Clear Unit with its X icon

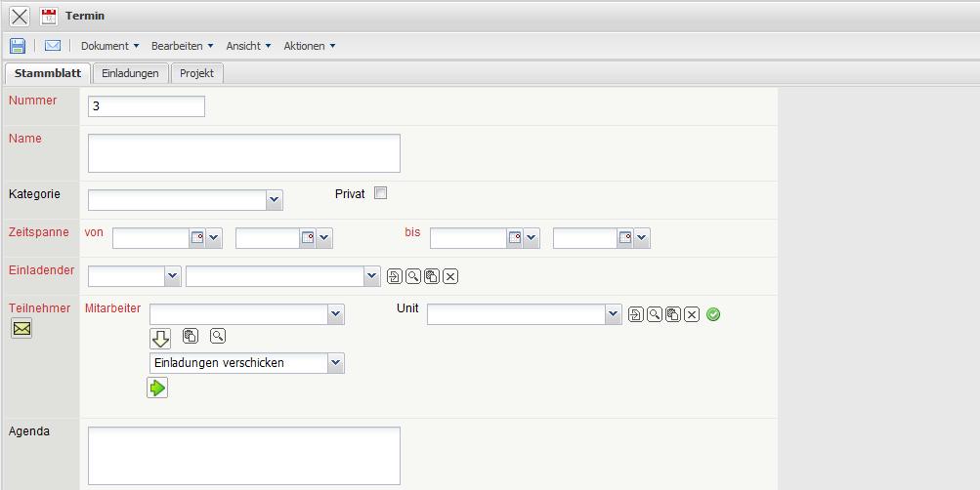coord(692,314)
